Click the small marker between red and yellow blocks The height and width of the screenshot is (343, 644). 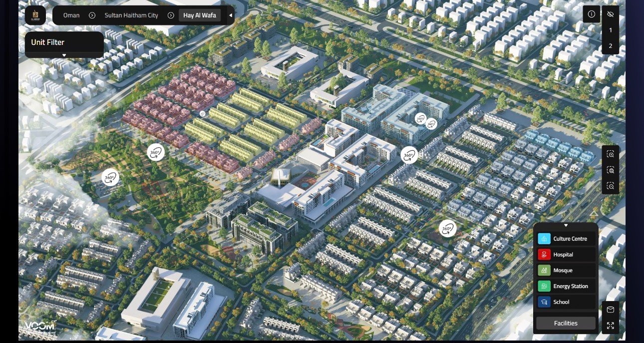point(202,114)
